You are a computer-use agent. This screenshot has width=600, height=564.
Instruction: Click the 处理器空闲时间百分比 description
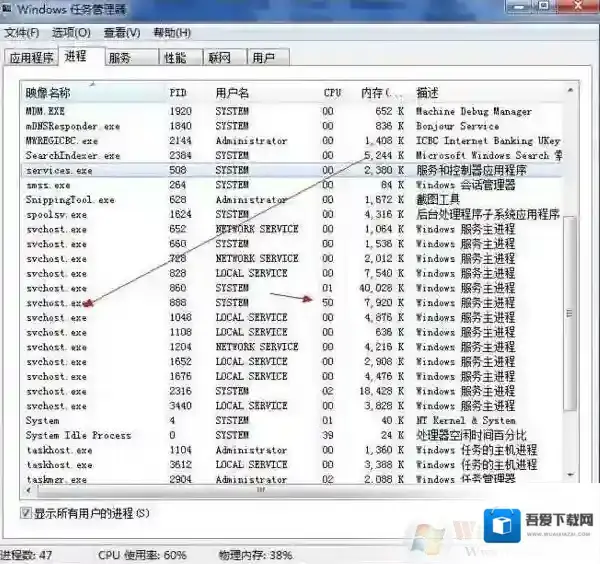pyautogui.click(x=471, y=435)
